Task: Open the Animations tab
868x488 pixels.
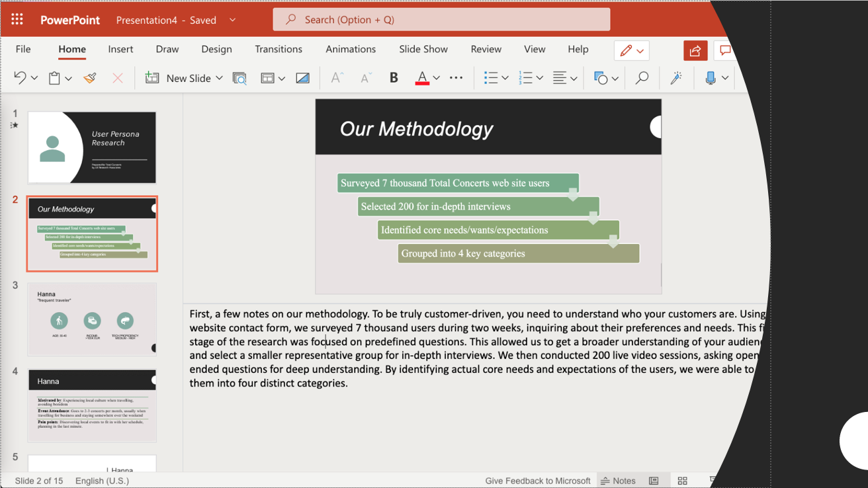Action: pyautogui.click(x=351, y=49)
